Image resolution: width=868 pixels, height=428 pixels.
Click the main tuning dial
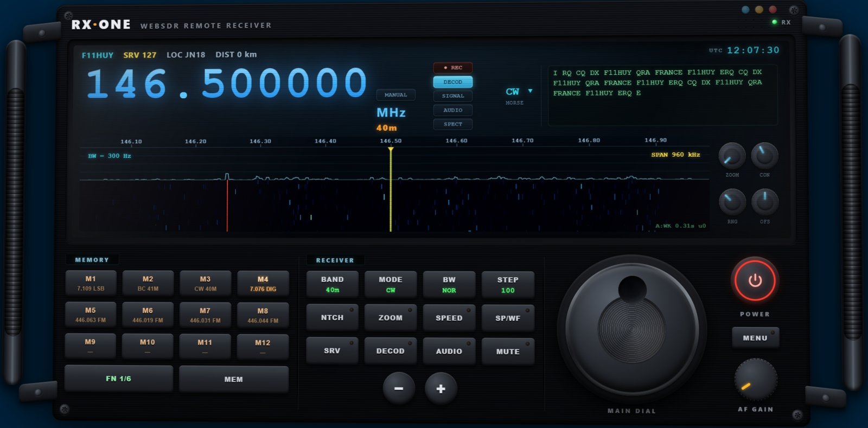[632, 329]
